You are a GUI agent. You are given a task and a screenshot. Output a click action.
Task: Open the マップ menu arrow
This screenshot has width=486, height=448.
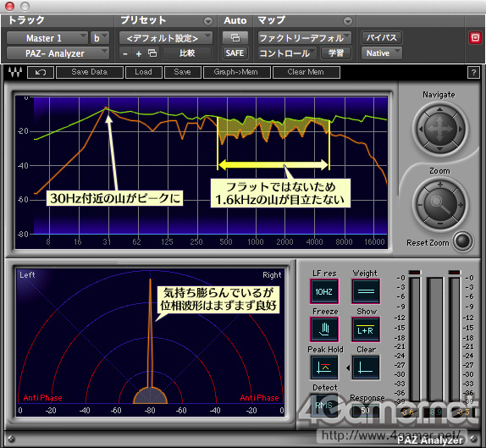(348, 21)
